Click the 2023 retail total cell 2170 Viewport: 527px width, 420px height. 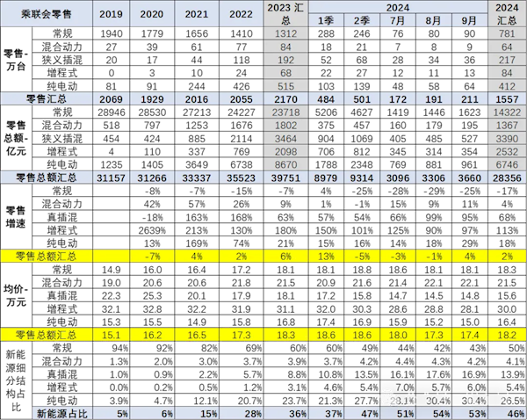point(285,98)
